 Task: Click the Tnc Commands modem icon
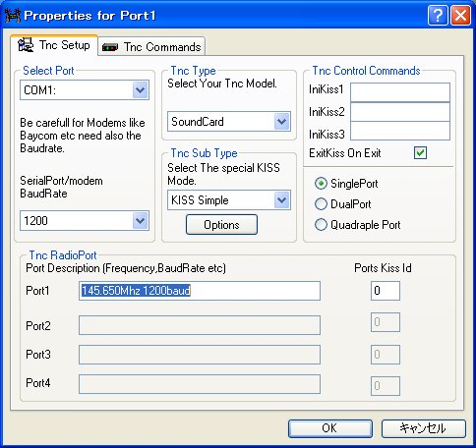[110, 47]
